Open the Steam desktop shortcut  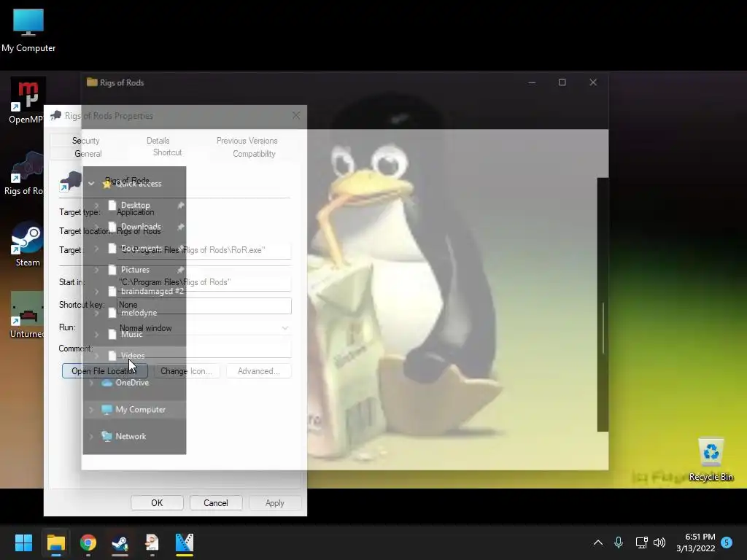tap(27, 244)
